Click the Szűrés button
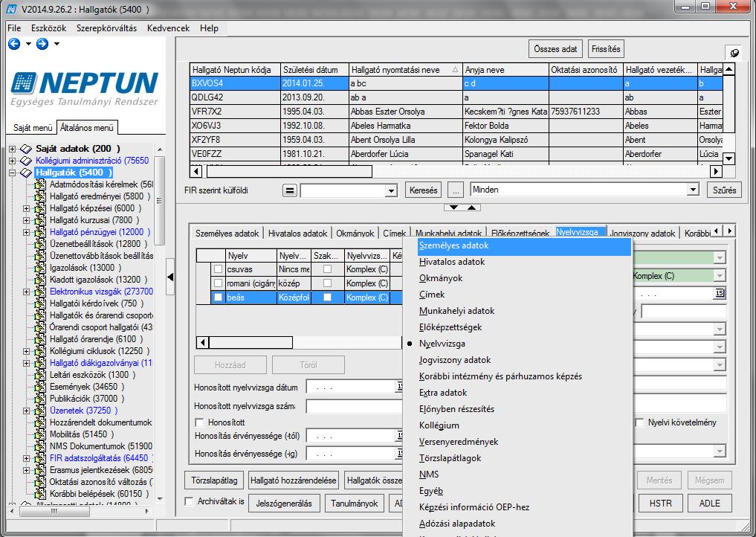Screen dimensions: 756x537 [x=724, y=190]
